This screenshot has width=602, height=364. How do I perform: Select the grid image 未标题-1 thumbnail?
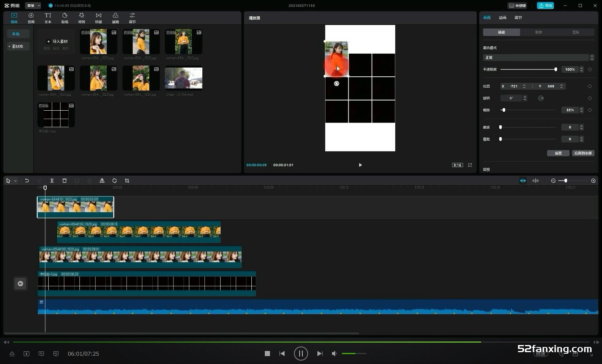click(x=56, y=115)
